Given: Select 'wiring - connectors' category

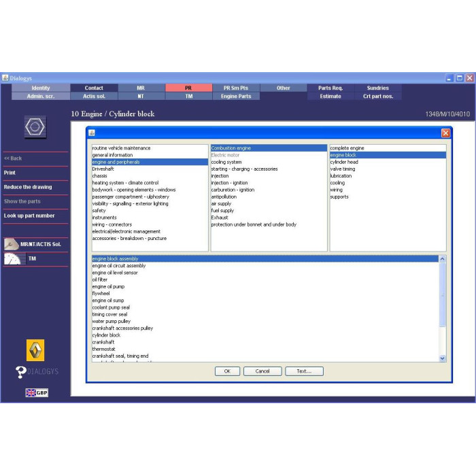Looking at the screenshot, I should click(150, 224).
